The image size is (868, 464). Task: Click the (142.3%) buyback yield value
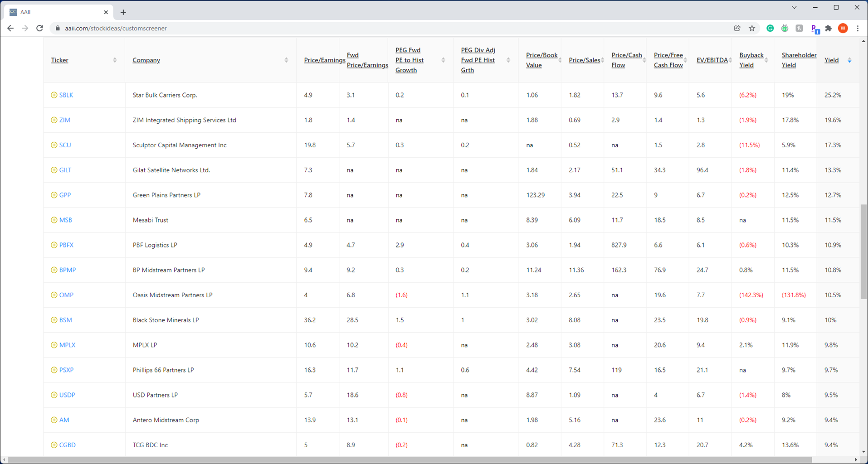coord(751,295)
